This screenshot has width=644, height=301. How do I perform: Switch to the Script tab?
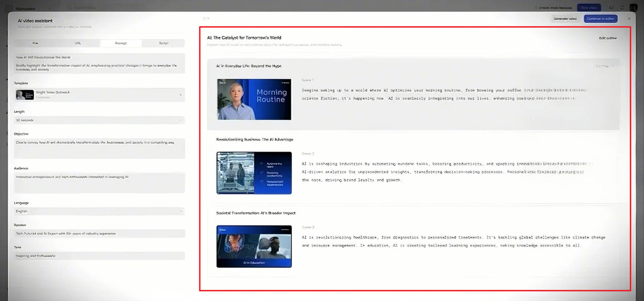point(164,43)
